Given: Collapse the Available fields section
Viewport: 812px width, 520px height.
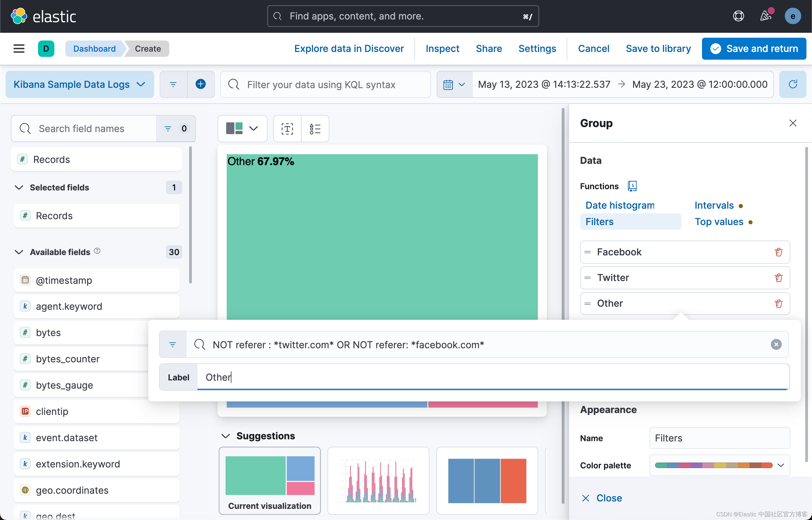Looking at the screenshot, I should (x=19, y=252).
